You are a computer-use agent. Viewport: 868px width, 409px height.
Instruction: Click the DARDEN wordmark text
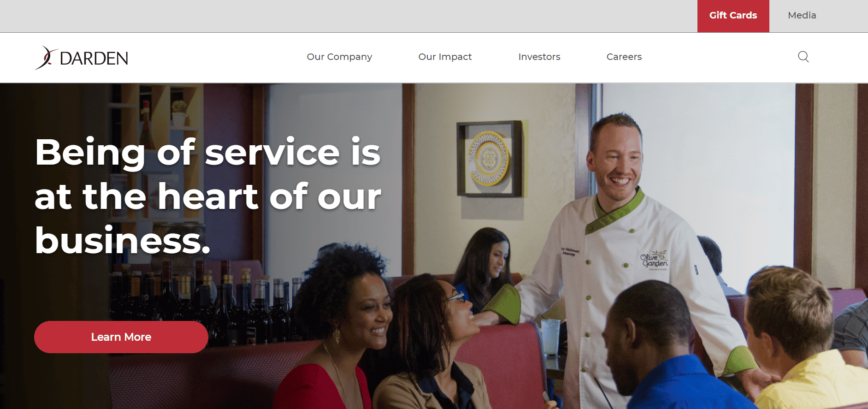94,59
